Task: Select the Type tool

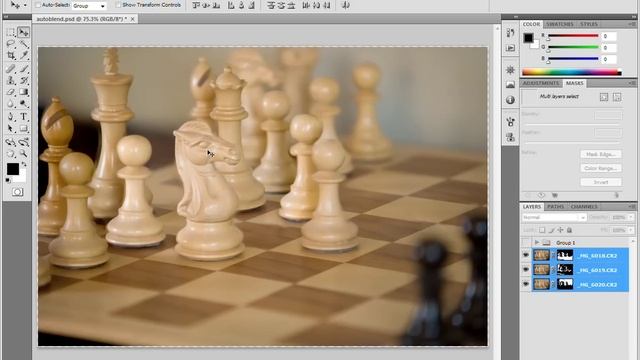Action: 24,117
